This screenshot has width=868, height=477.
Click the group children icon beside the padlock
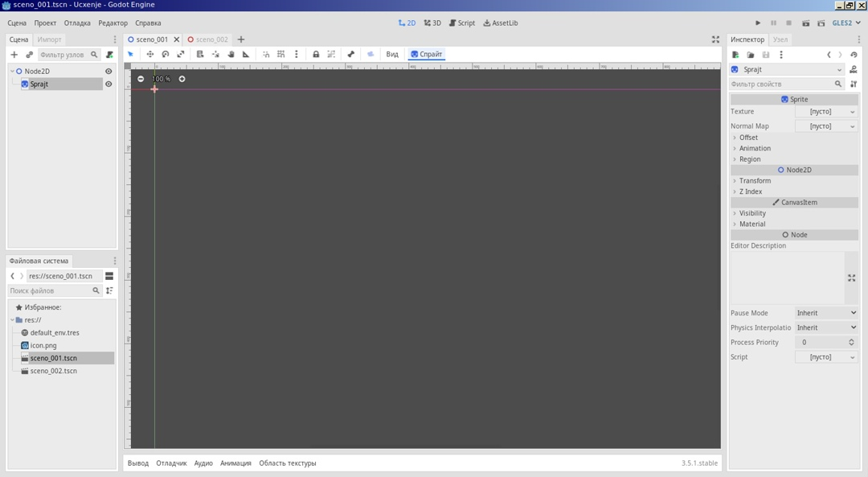(x=331, y=54)
